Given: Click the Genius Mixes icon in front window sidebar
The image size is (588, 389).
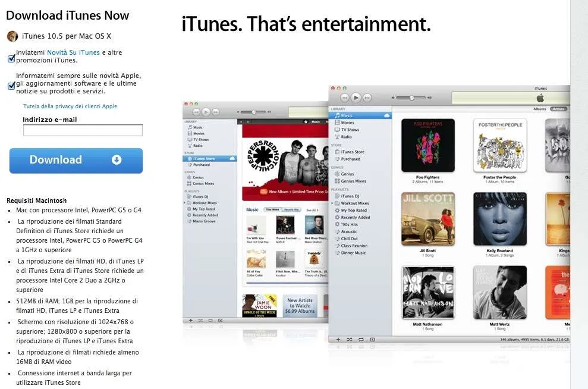Looking at the screenshot, I should (x=337, y=181).
